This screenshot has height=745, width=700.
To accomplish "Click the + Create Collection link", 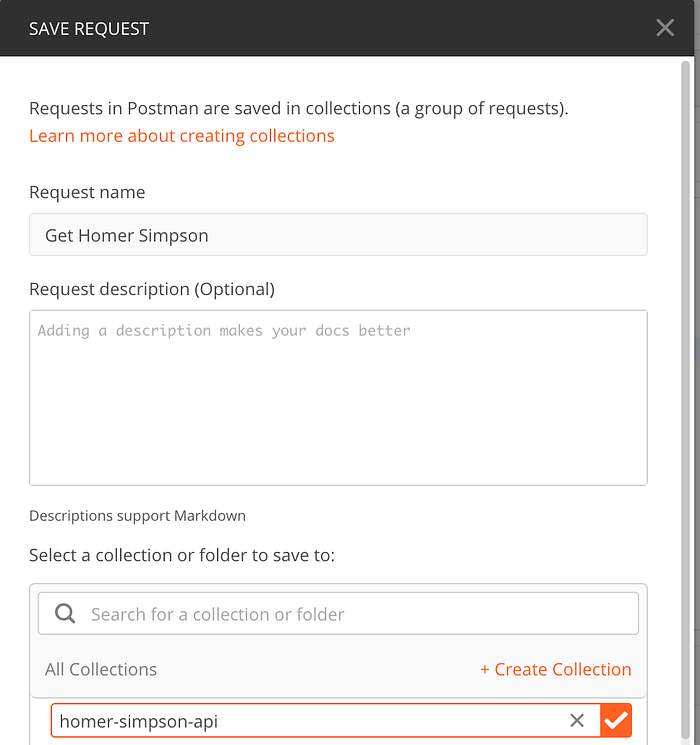I will [x=556, y=670].
